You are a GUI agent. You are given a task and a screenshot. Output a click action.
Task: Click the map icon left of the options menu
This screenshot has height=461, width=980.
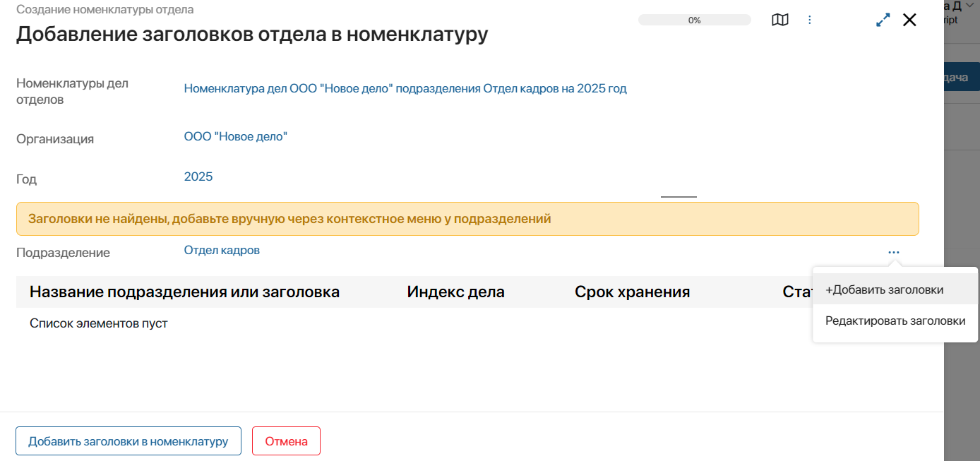779,20
